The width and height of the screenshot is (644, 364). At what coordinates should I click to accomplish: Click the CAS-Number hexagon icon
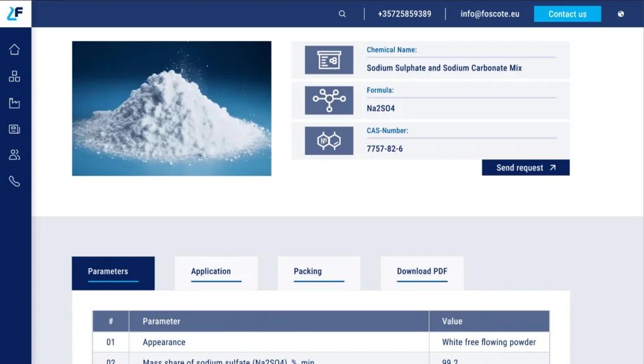tap(329, 140)
